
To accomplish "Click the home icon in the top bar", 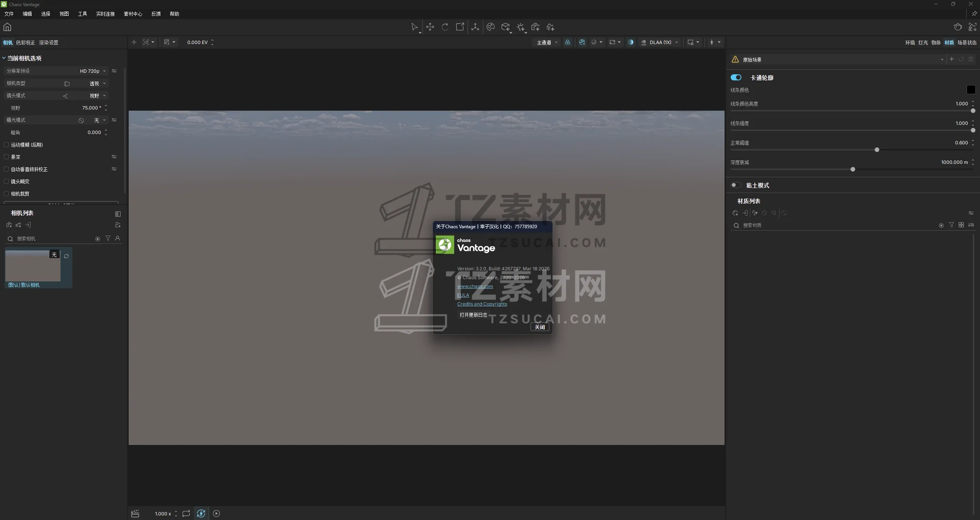I will click(x=7, y=27).
